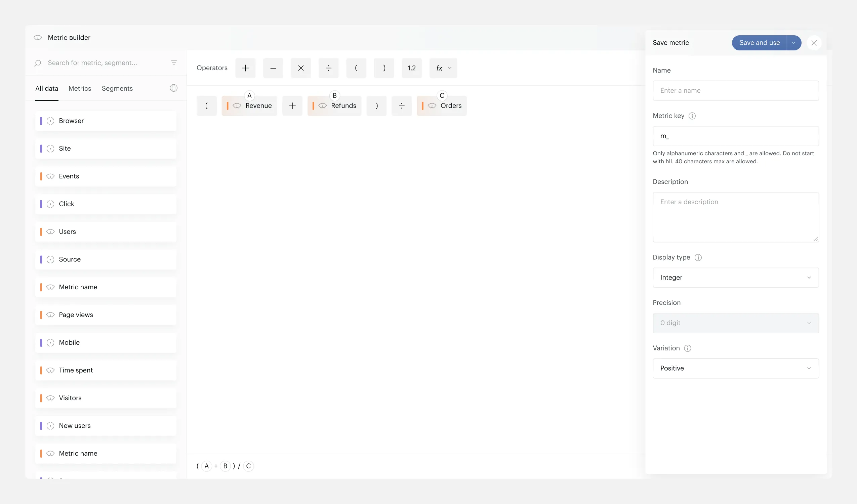The height and width of the screenshot is (504, 857).
Task: Click the eye icon on the Events row
Action: pos(50,176)
